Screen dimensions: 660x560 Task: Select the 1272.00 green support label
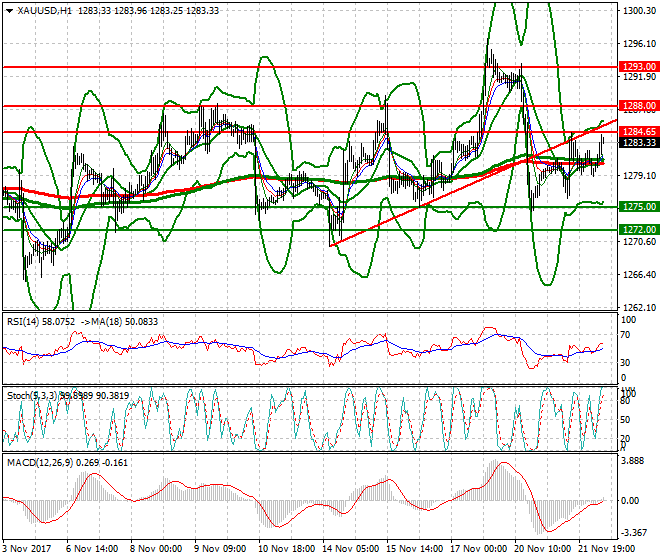tap(637, 229)
